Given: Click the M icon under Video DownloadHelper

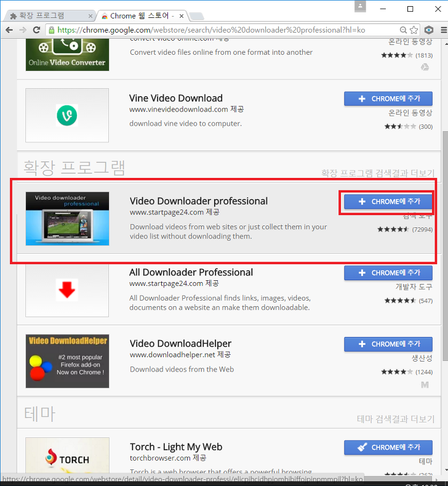Looking at the screenshot, I should tap(425, 385).
